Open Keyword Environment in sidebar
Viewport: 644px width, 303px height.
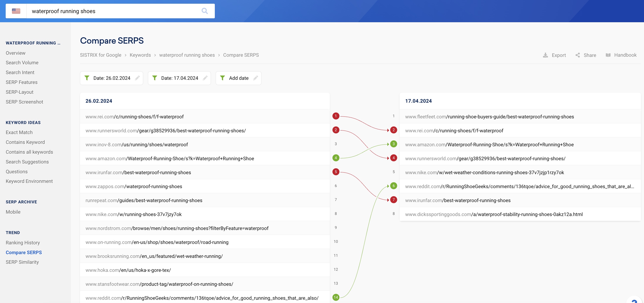click(x=29, y=181)
